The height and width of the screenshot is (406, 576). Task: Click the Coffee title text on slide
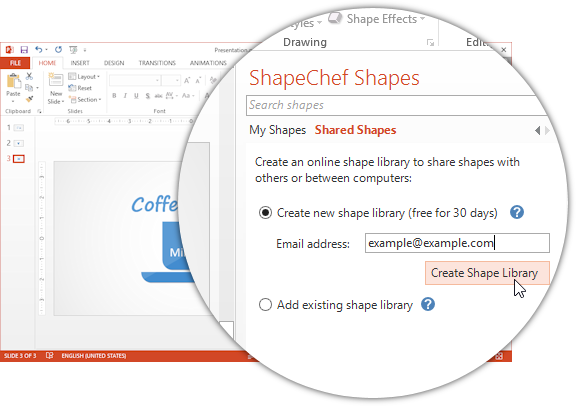[x=155, y=204]
